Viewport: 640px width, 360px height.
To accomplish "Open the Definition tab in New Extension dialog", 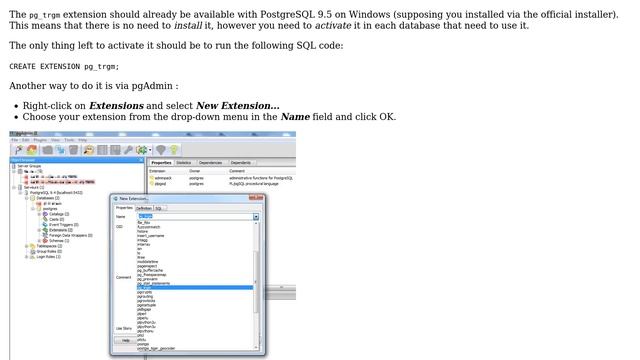I will tap(144, 208).
